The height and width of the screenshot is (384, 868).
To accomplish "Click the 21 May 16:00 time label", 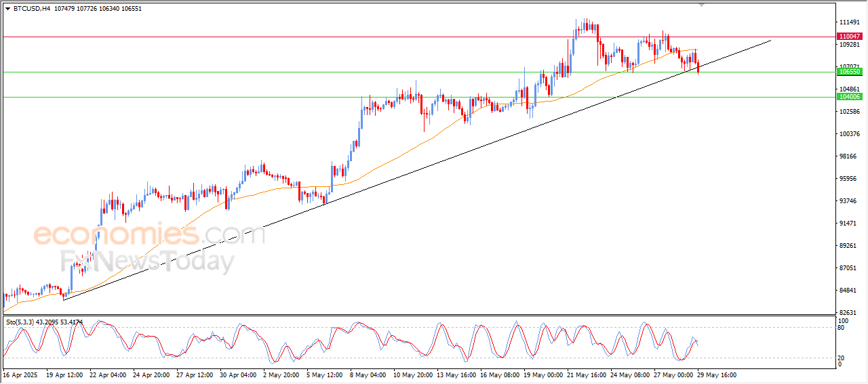I will point(585,375).
